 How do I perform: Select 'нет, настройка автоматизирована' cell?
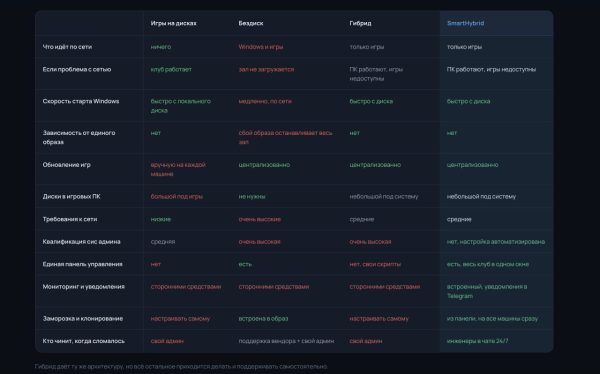point(496,242)
